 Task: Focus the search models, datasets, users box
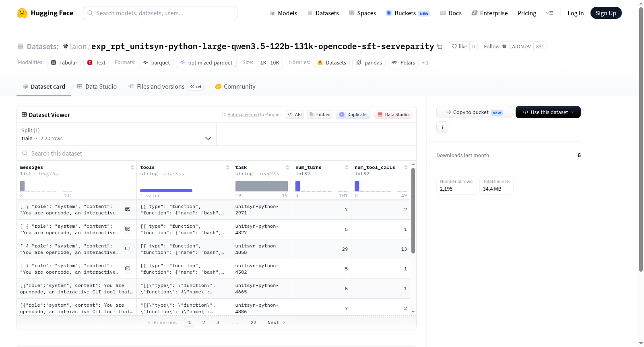tap(160, 13)
